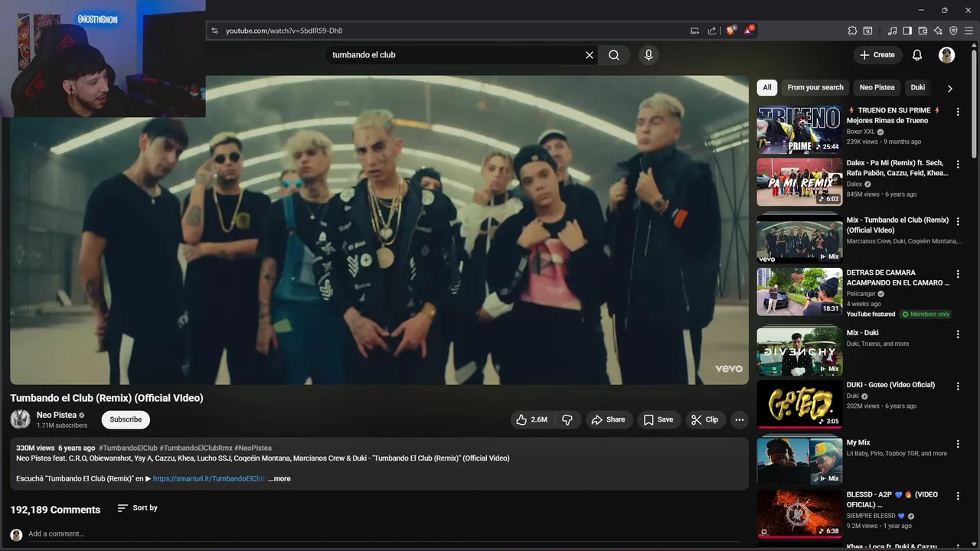This screenshot has width=980, height=551.
Task: Select the Neo Pistea filter chip
Action: (x=877, y=87)
